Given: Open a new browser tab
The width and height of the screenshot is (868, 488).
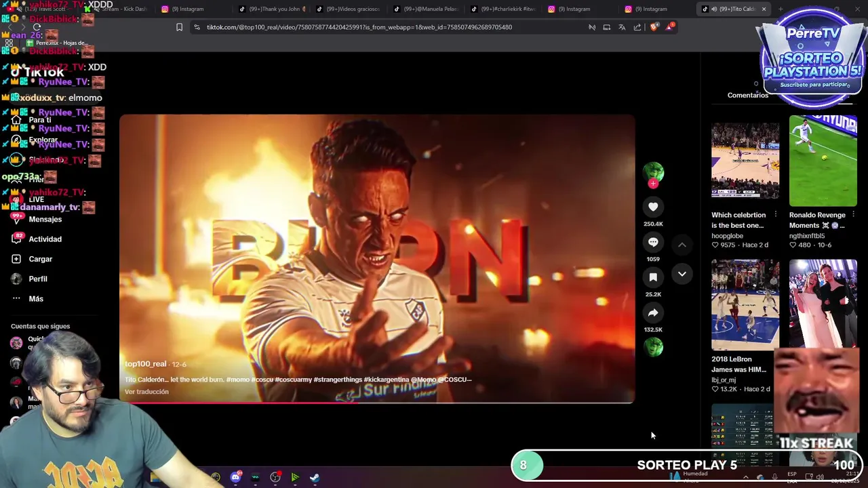Looking at the screenshot, I should [780, 9].
